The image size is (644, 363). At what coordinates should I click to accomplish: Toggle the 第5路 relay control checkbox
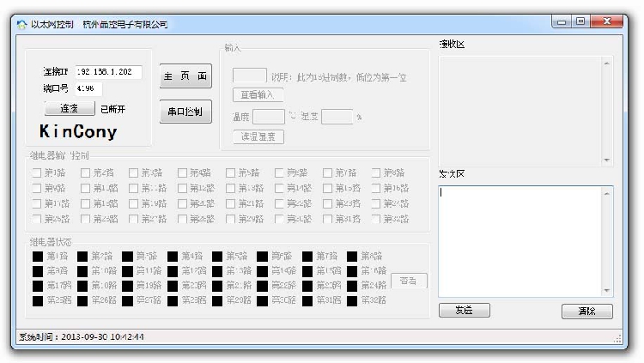(x=230, y=172)
